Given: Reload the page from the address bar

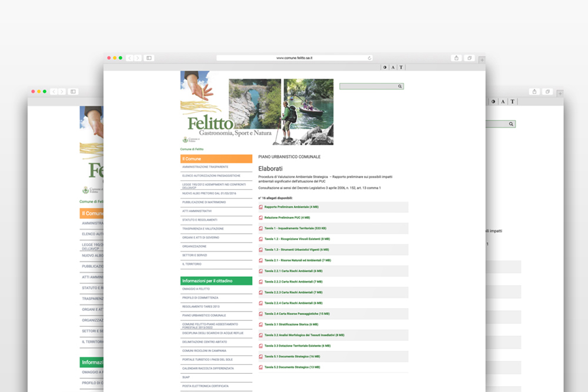Looking at the screenshot, I should (369, 58).
